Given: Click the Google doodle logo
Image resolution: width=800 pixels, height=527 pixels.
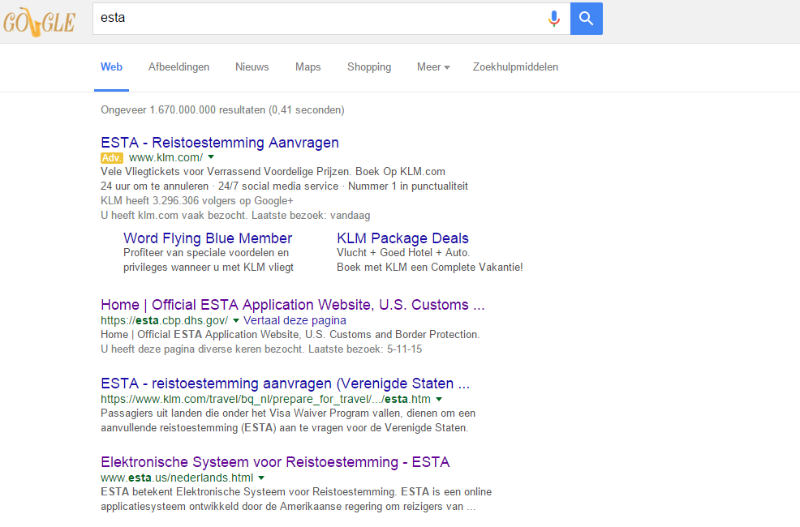Looking at the screenshot, I should [39, 19].
